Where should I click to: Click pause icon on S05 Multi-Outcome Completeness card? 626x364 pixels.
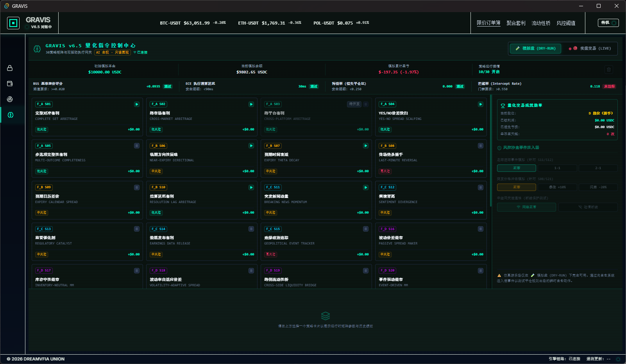137,146
